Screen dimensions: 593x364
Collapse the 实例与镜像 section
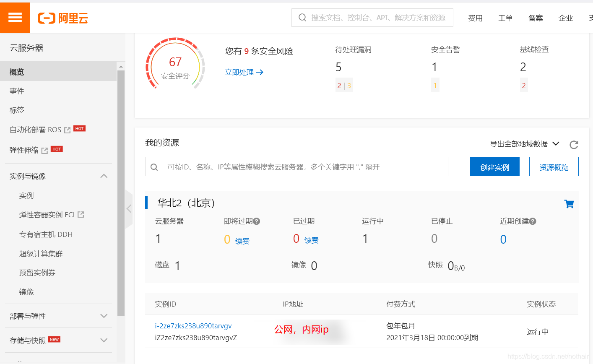[104, 176]
